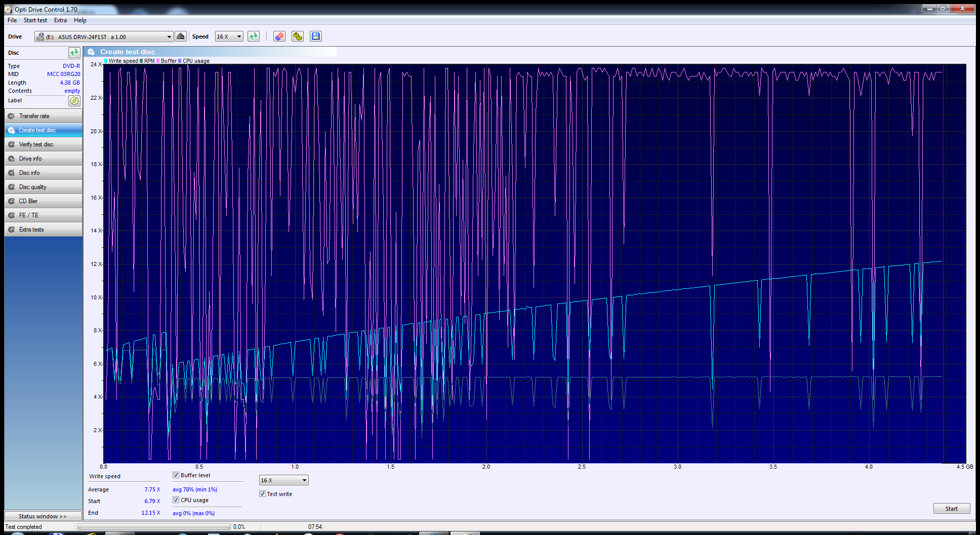The height and width of the screenshot is (535, 980).
Task: Toggle the CPU usage checkbox
Action: click(x=176, y=500)
